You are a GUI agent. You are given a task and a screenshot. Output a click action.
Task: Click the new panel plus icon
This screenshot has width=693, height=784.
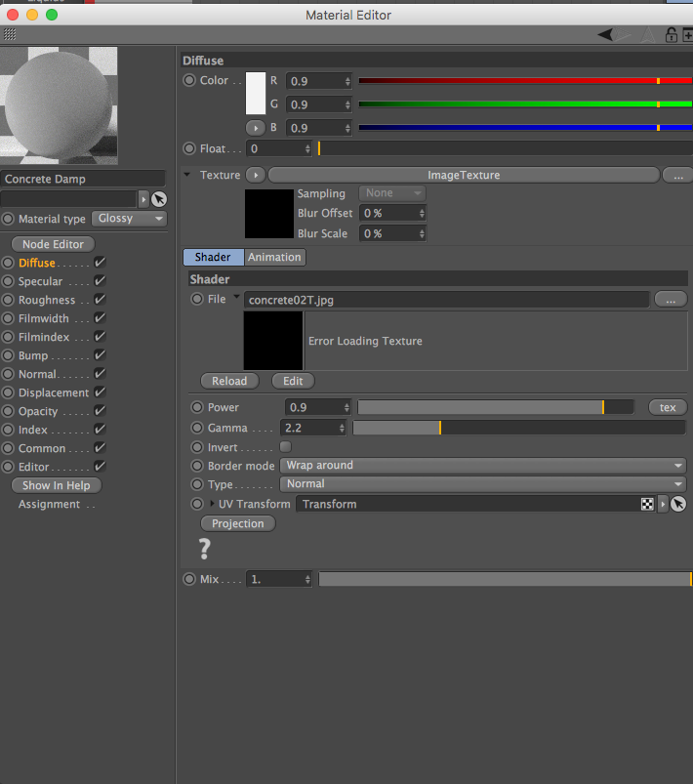pos(688,35)
